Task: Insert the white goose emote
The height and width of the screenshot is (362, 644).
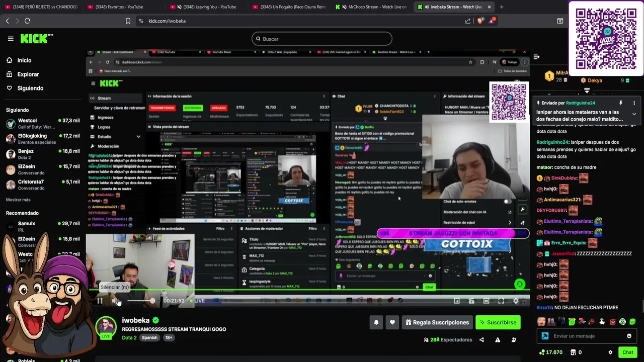Action: click(602, 322)
